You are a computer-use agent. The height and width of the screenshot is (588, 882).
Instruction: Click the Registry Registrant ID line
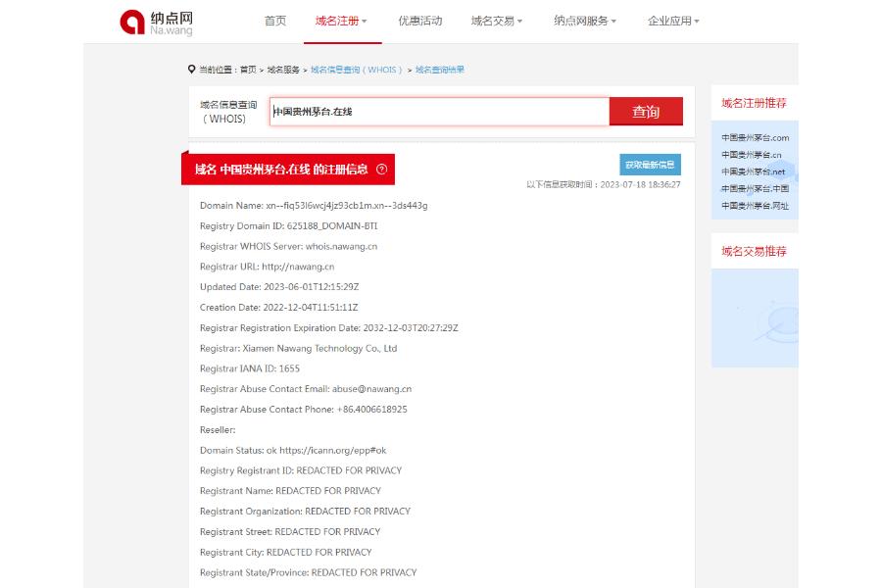pos(301,470)
